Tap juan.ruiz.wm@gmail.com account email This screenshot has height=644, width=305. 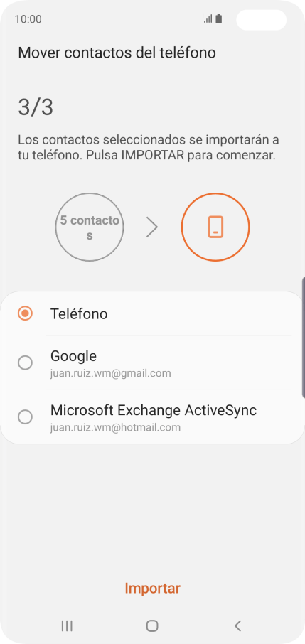pyautogui.click(x=111, y=373)
